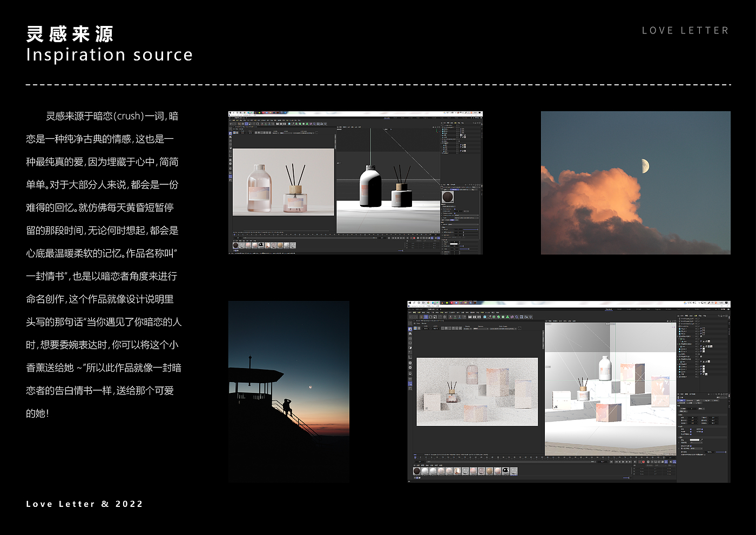Open Color Space dropdown in gift-box live viewer
Screen dimensions: 756x535
[503, 329]
